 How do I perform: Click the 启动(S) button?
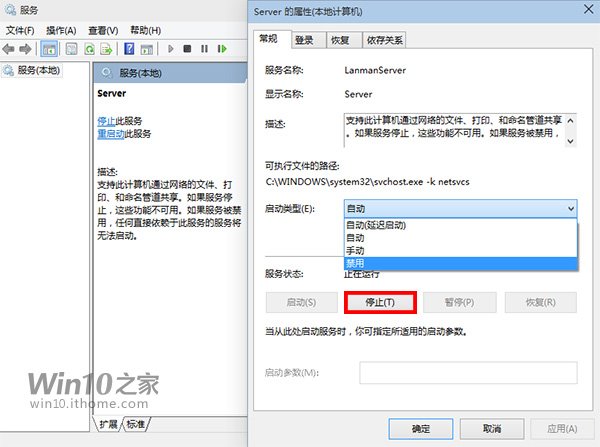[302, 302]
